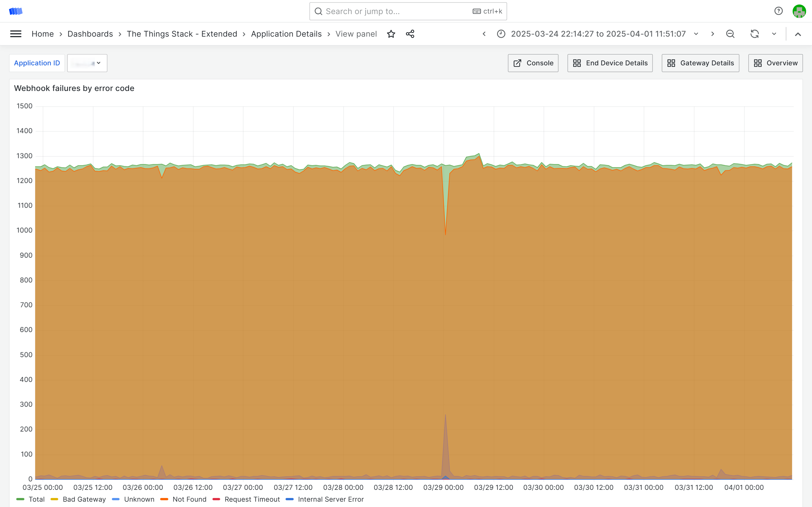Toggle the Not Found series in legend
Viewport: 812px width, 507px height.
pos(189,499)
